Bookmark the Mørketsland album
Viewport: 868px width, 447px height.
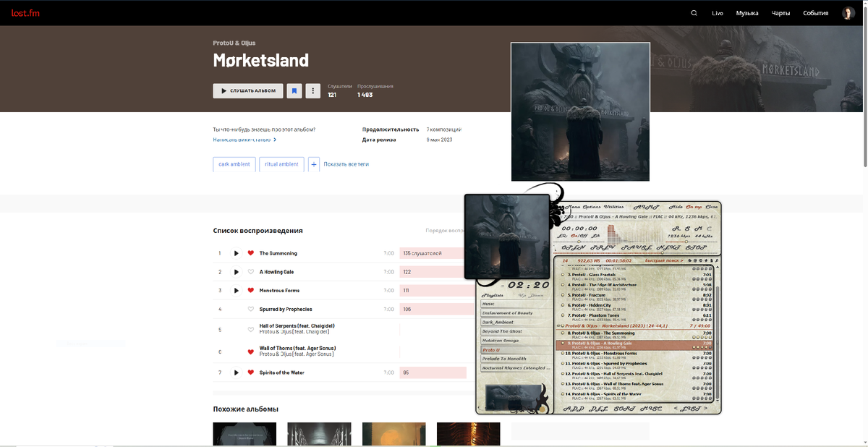(294, 91)
